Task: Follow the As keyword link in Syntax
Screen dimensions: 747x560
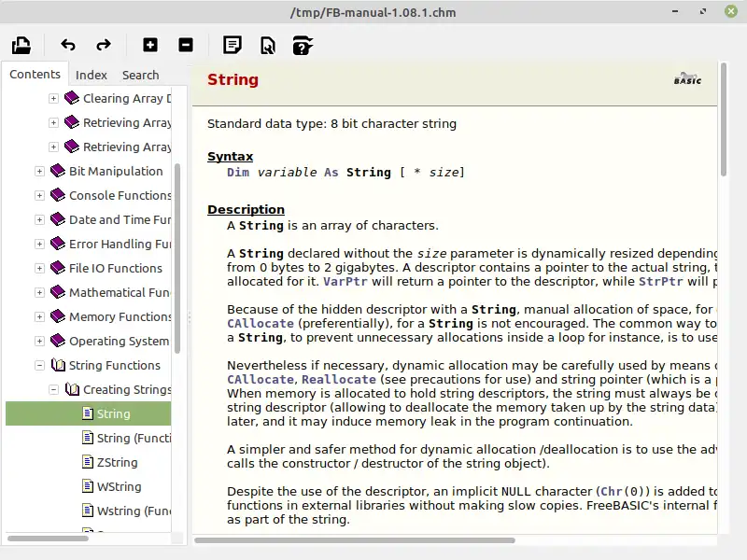Action: (x=331, y=173)
